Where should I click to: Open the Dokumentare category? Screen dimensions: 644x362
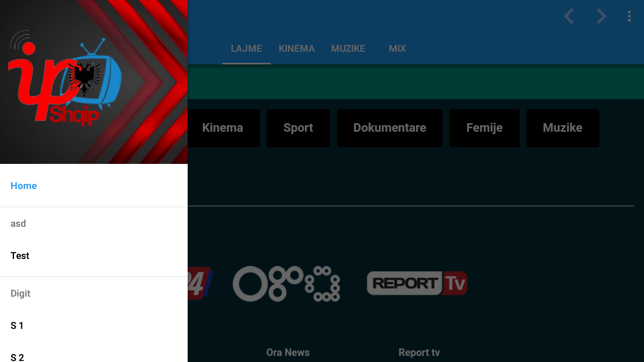[x=390, y=128]
